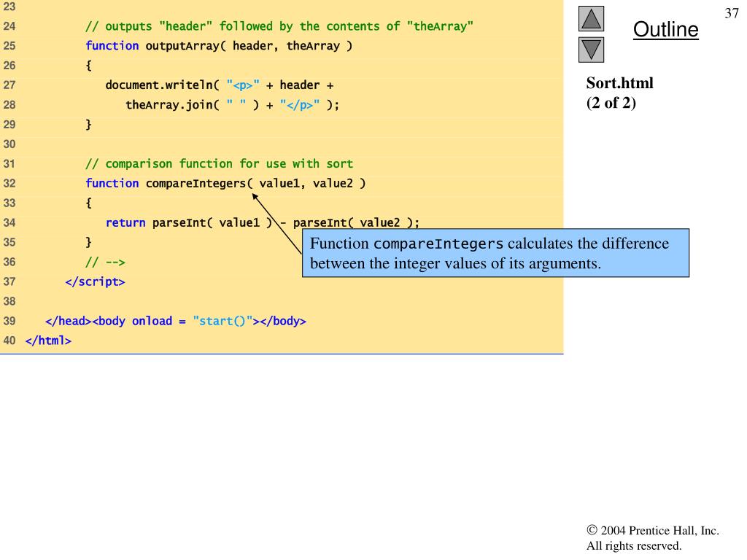This screenshot has width=747, height=560.
Task: Open the Outline link
Action: [x=665, y=29]
